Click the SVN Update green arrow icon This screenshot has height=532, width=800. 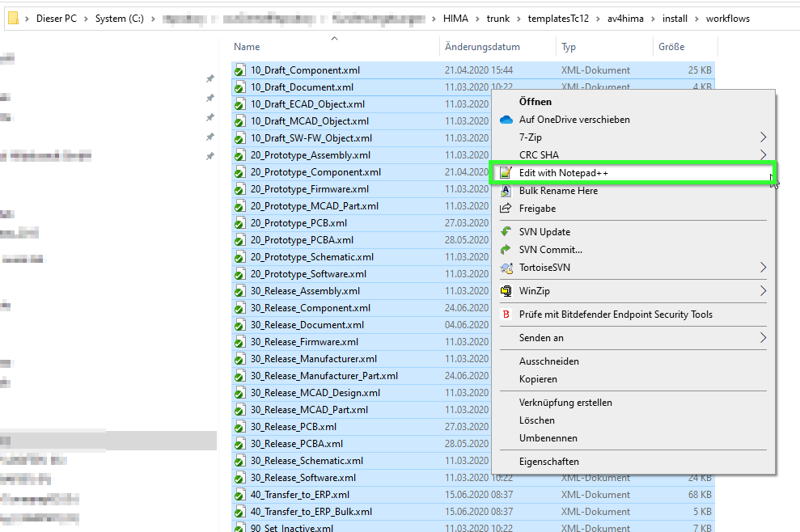tap(506, 232)
